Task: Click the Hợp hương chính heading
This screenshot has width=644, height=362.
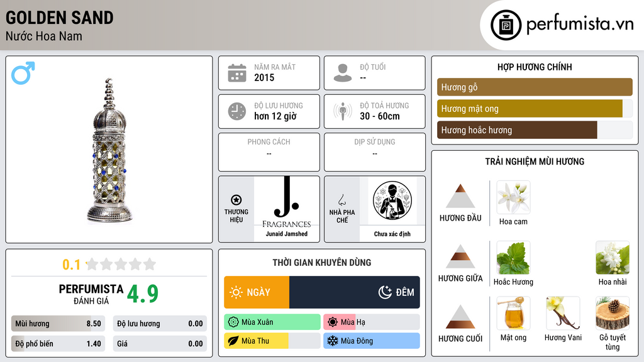Action: [x=535, y=67]
